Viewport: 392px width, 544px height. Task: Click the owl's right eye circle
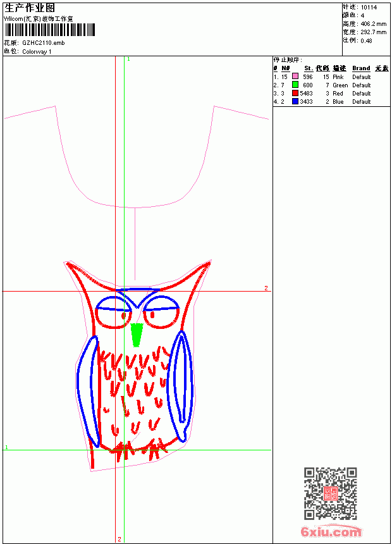(x=162, y=312)
